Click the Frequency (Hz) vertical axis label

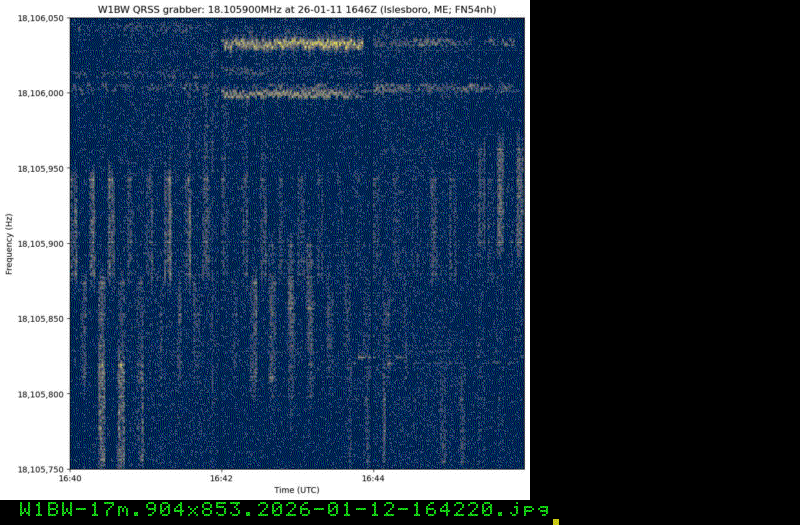[9, 244]
